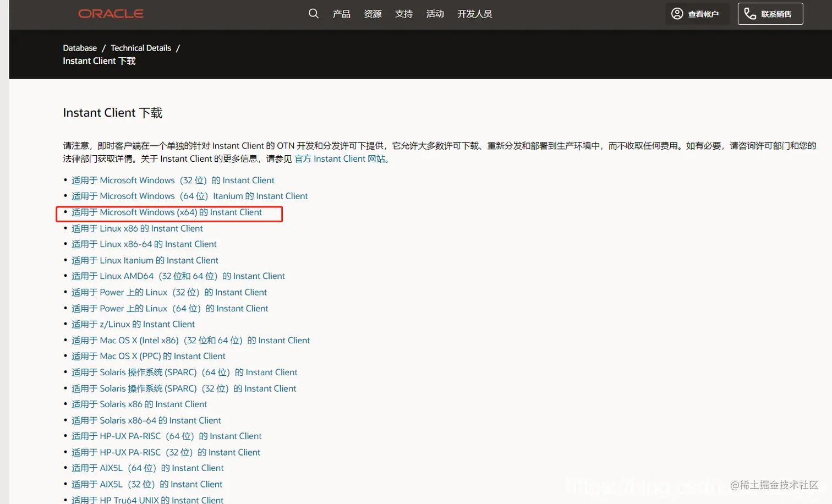The width and height of the screenshot is (832, 504).
Task: Open Microsoft Windows (x64) Instant Client link
Action: click(167, 212)
